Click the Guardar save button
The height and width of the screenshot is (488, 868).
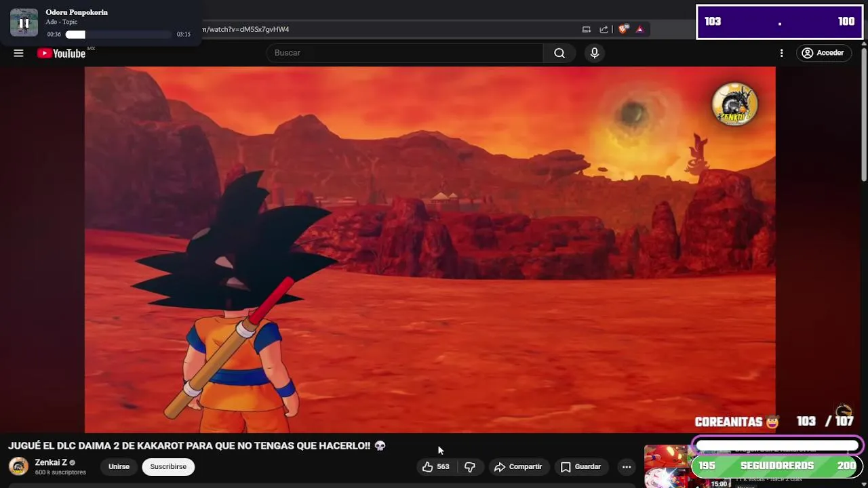tap(580, 466)
